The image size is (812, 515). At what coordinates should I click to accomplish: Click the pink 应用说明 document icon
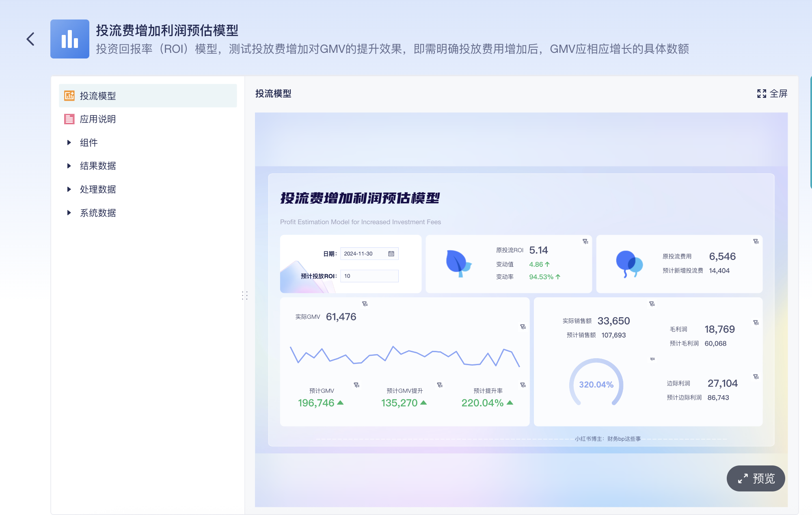coord(70,119)
